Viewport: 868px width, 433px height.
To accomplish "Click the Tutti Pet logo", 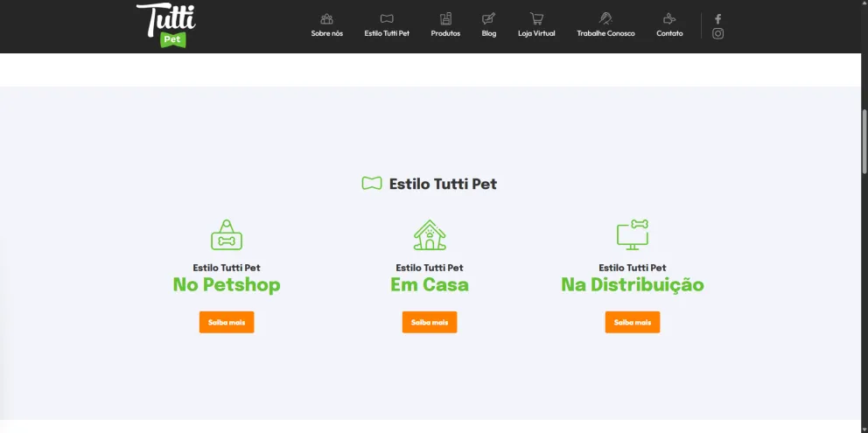I will pos(166,25).
